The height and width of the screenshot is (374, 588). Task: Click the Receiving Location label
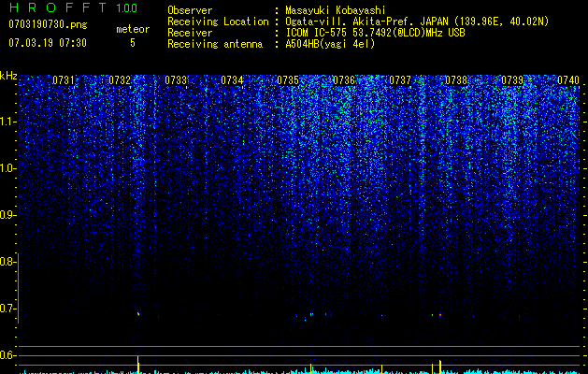[x=218, y=22]
